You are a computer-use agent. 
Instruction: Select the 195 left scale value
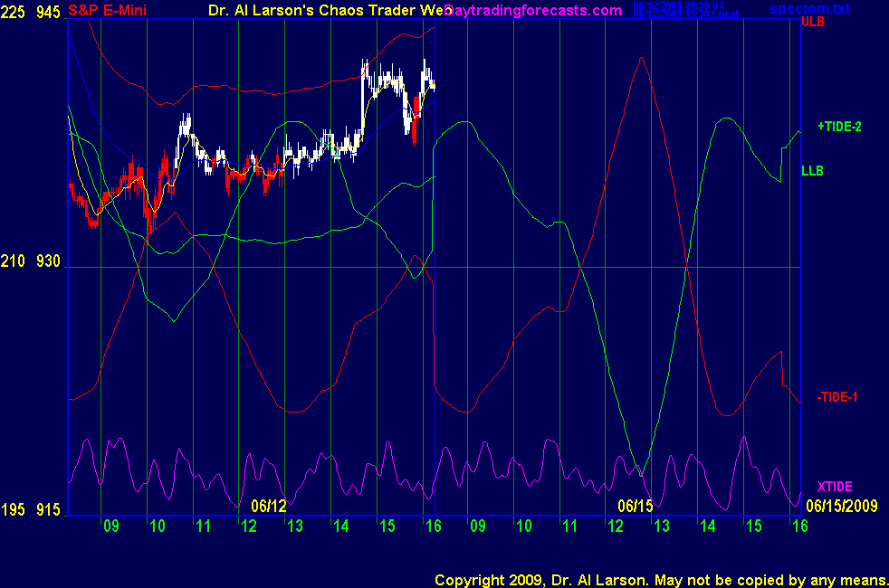[x=13, y=510]
